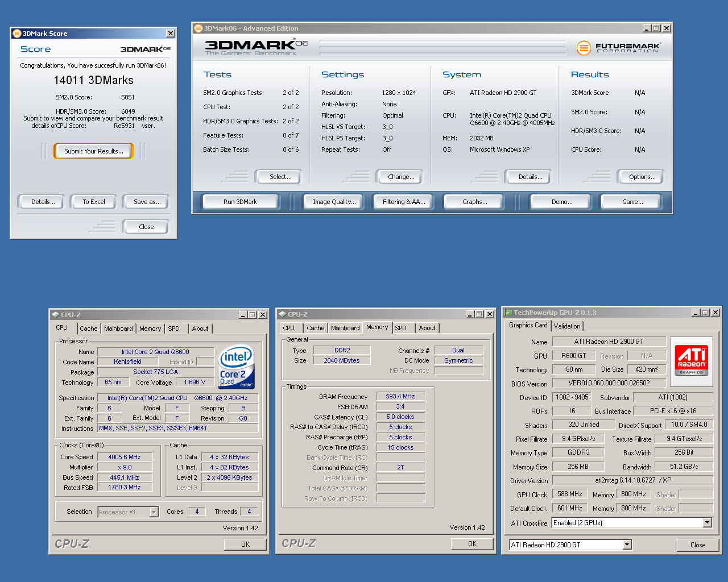Open Filtering & AA button

click(404, 202)
